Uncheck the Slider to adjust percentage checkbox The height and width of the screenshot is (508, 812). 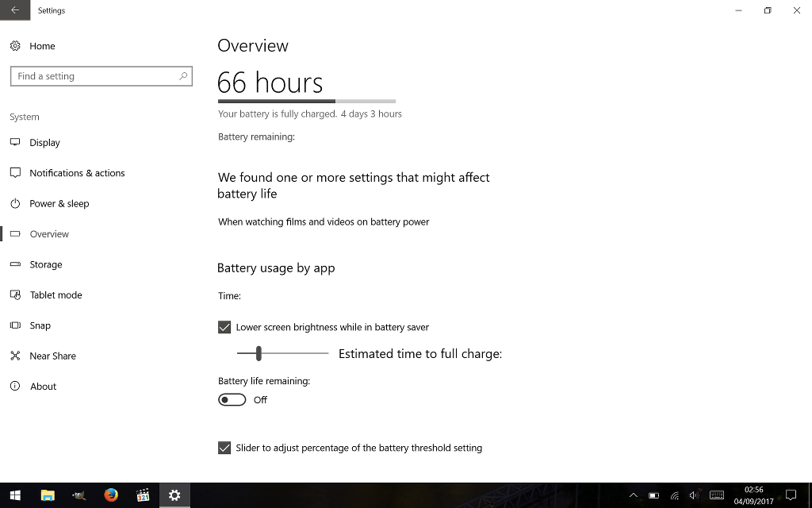[x=224, y=448]
